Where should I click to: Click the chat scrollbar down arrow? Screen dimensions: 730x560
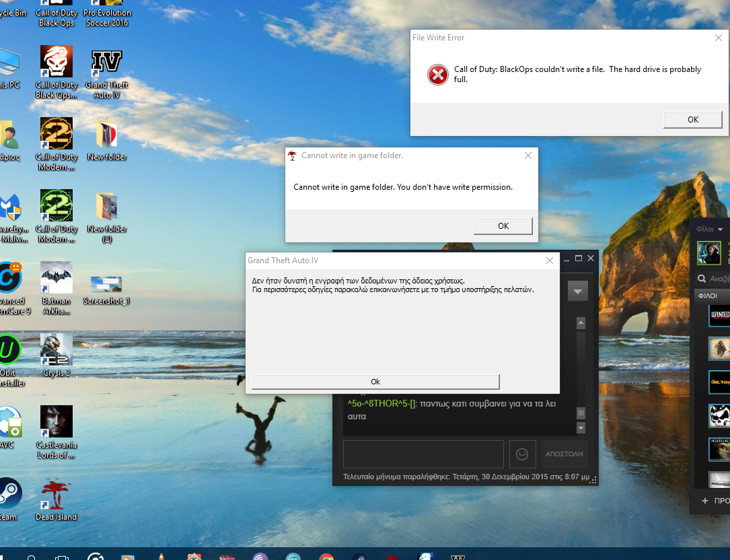coord(581,428)
